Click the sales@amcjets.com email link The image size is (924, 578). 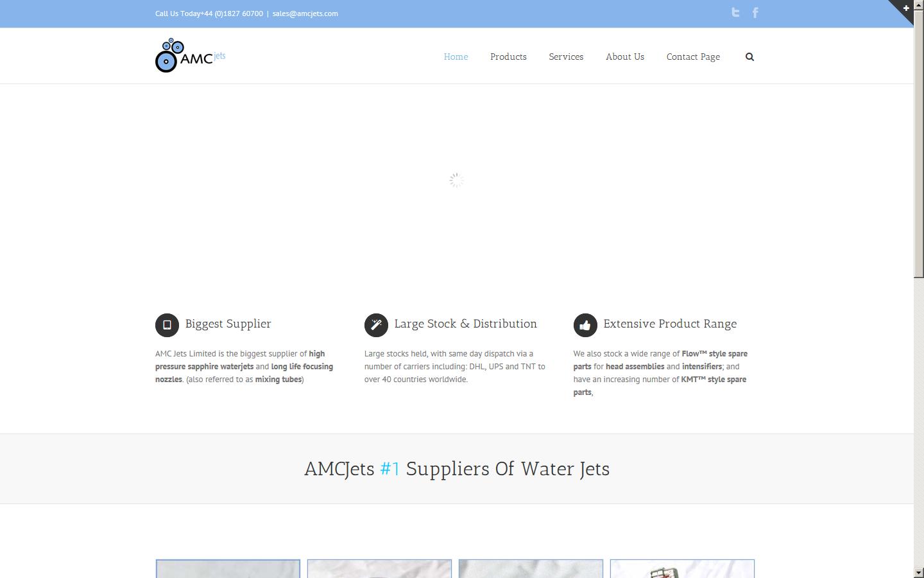pyautogui.click(x=305, y=13)
